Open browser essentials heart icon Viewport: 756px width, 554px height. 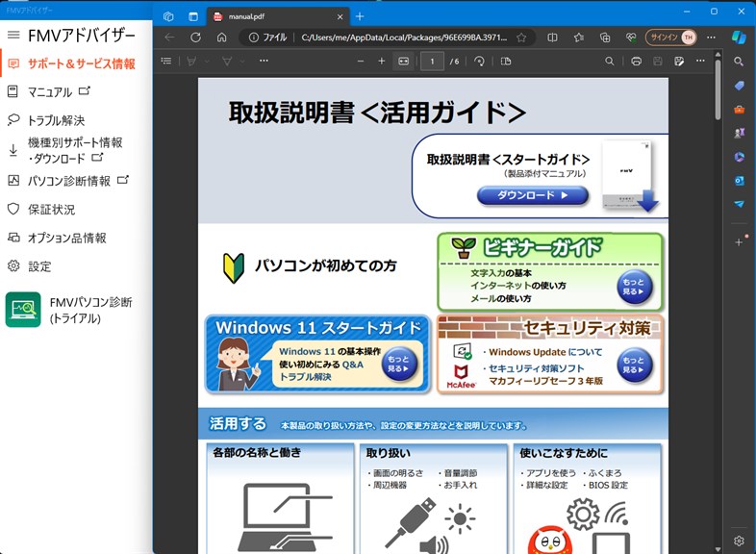pyautogui.click(x=631, y=38)
